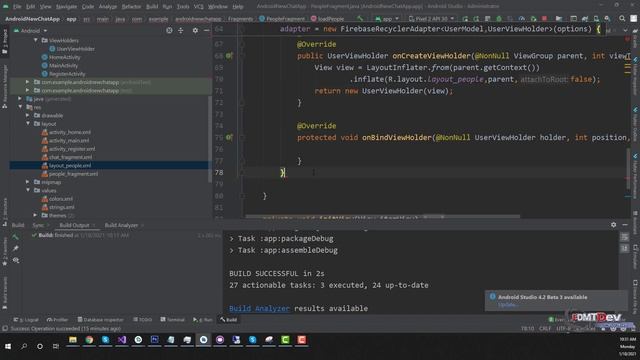
Task: Expand the themes folder
Action: (x=36, y=215)
